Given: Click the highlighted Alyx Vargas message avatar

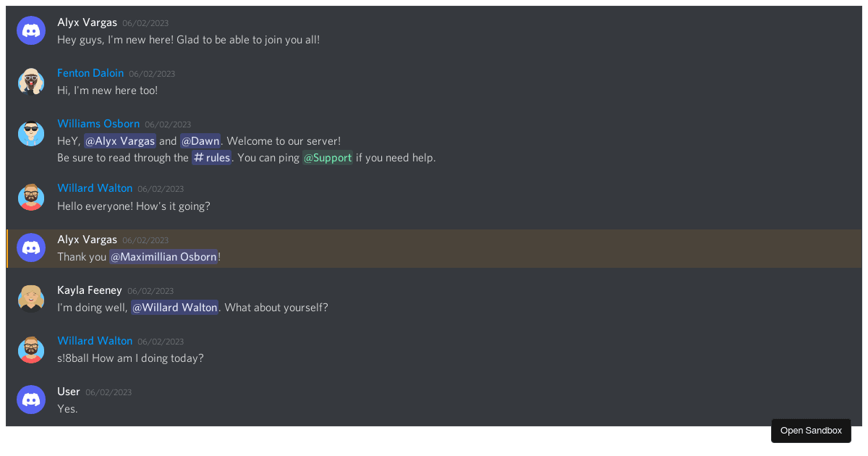Looking at the screenshot, I should tap(31, 248).
